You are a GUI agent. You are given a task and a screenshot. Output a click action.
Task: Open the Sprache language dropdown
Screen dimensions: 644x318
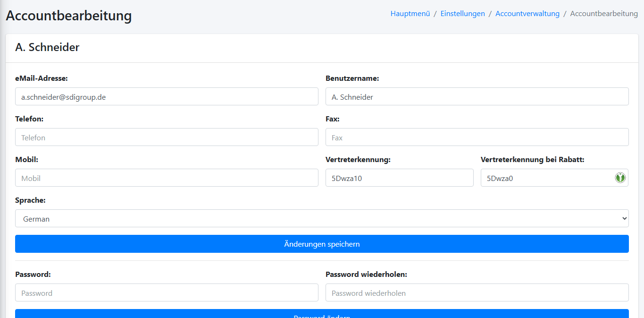[x=322, y=219]
